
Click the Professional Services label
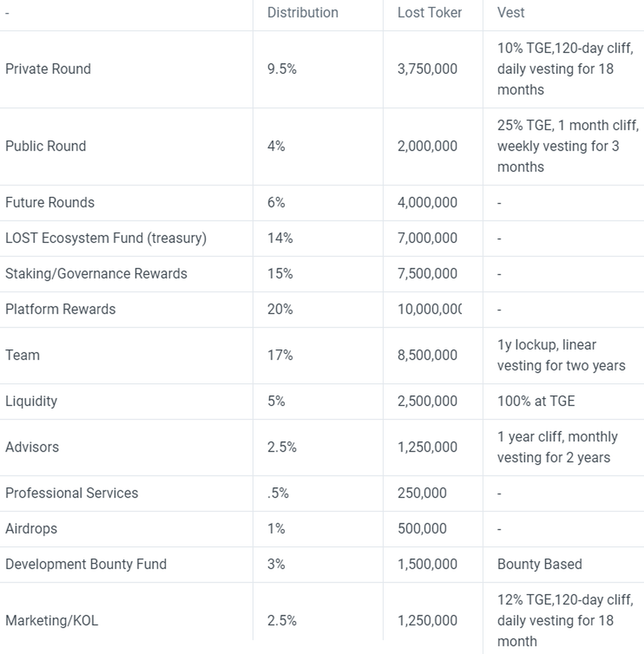tap(71, 494)
